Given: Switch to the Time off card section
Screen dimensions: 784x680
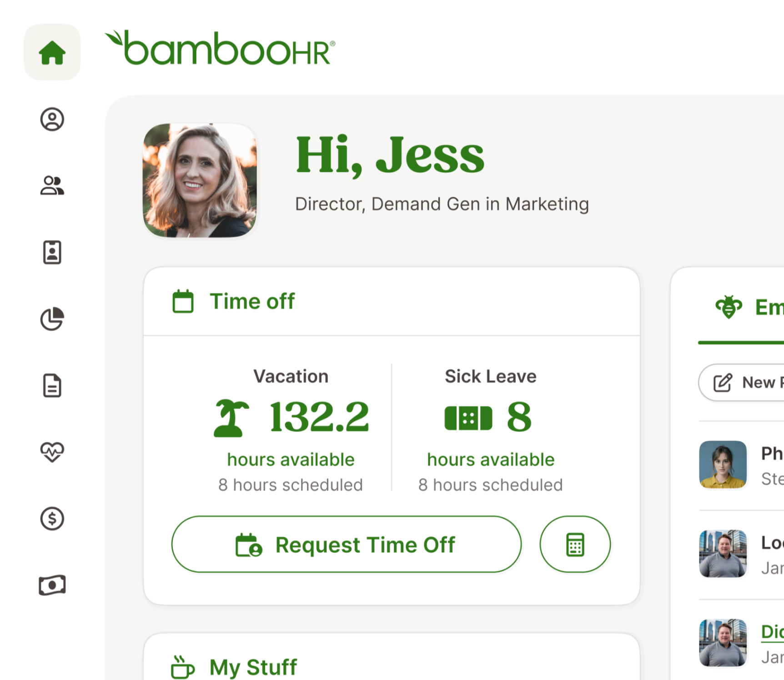Looking at the screenshot, I should pos(252,300).
